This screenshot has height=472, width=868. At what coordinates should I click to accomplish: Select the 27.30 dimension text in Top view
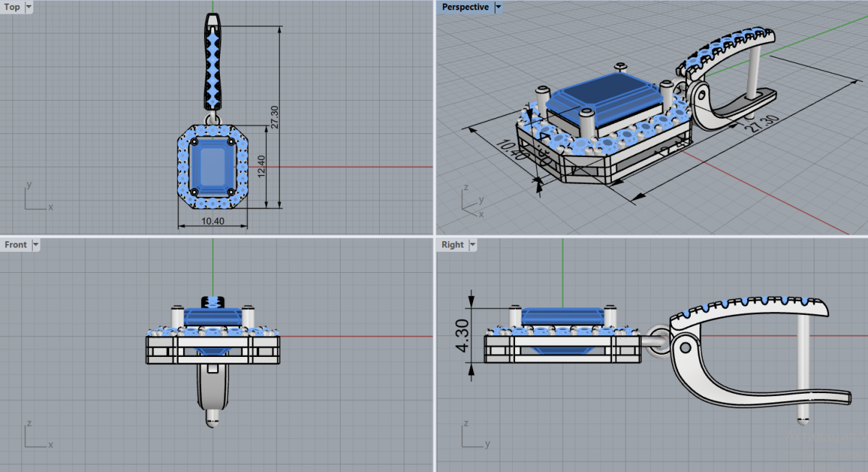pyautogui.click(x=274, y=117)
